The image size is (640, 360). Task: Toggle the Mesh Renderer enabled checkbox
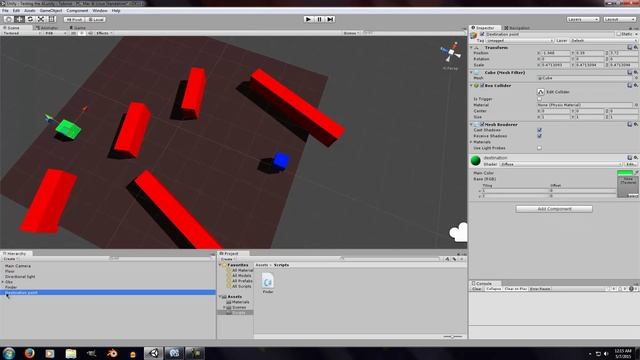click(x=482, y=124)
